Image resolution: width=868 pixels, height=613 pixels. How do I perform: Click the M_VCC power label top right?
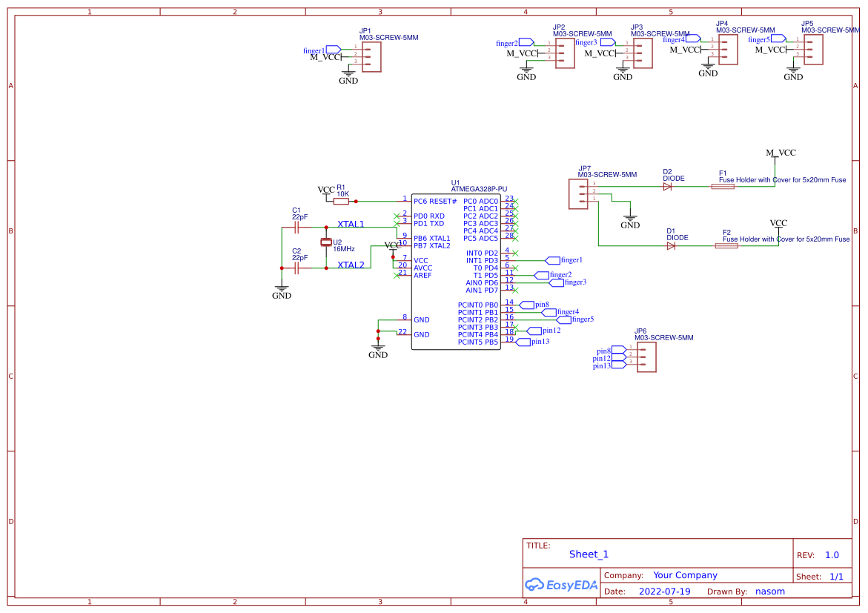click(781, 153)
